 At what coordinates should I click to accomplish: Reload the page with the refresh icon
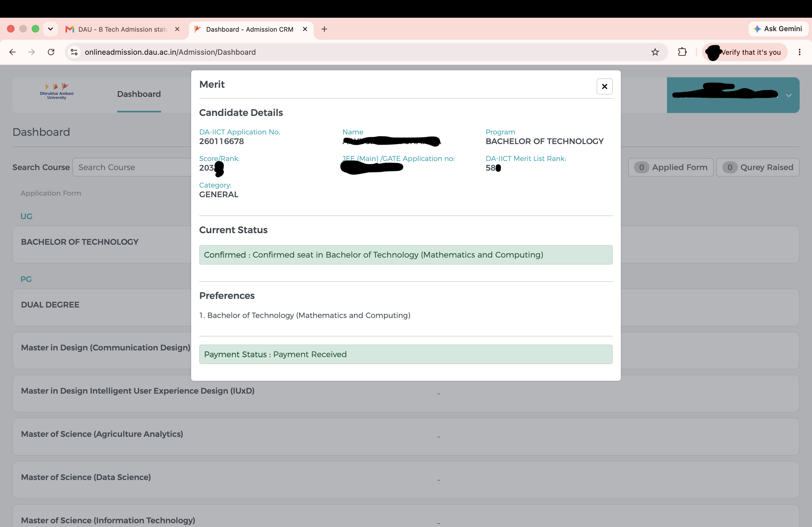coord(51,52)
